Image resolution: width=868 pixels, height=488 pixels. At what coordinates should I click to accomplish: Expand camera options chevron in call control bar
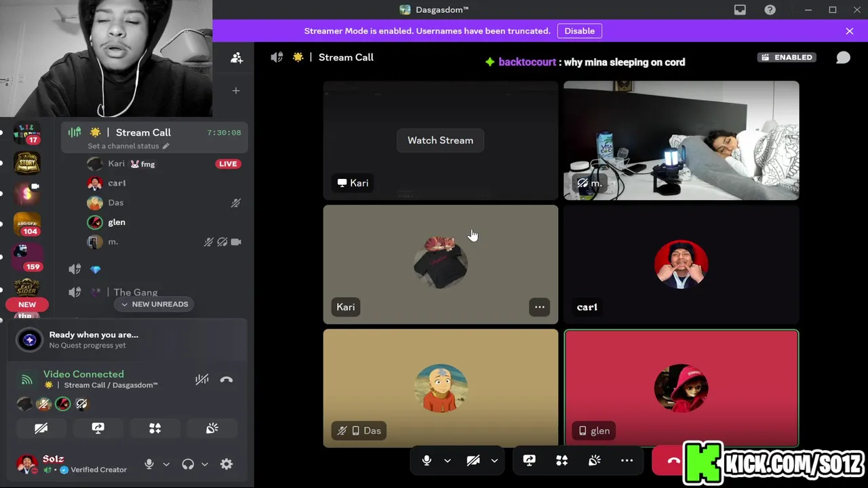click(494, 461)
